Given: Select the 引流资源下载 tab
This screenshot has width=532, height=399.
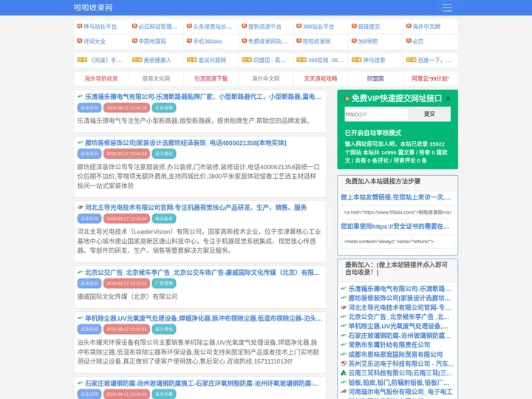Looking at the screenshot, I should [211, 79].
